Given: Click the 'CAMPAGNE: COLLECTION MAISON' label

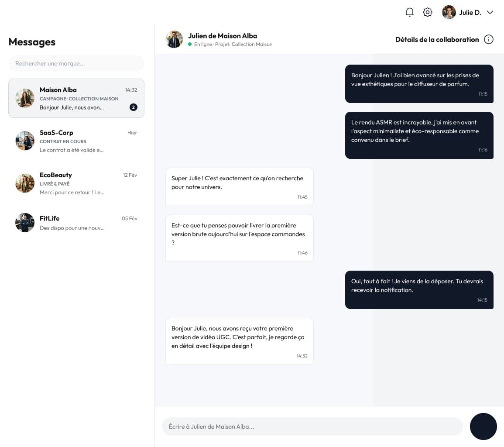Looking at the screenshot, I should [x=79, y=99].
